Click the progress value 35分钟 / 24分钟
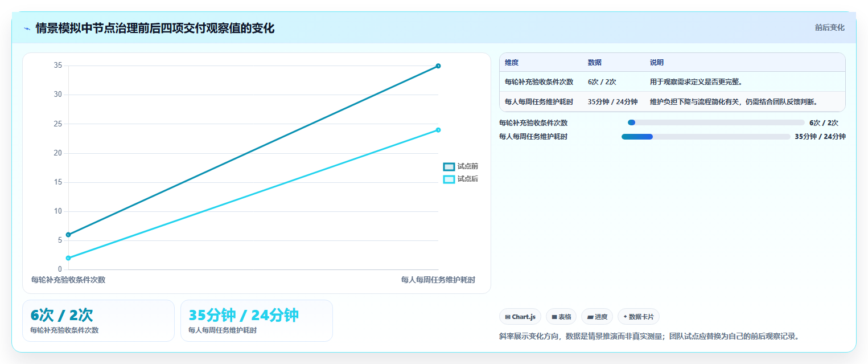 click(x=820, y=137)
